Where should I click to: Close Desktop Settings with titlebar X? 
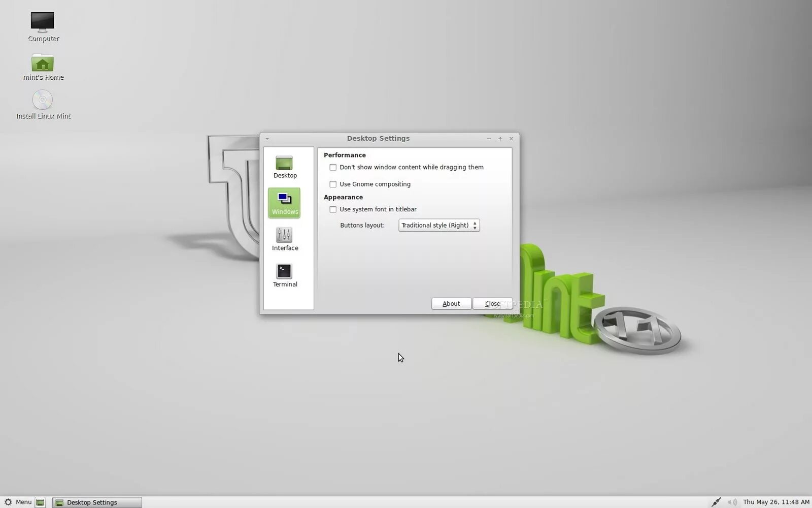coord(511,138)
